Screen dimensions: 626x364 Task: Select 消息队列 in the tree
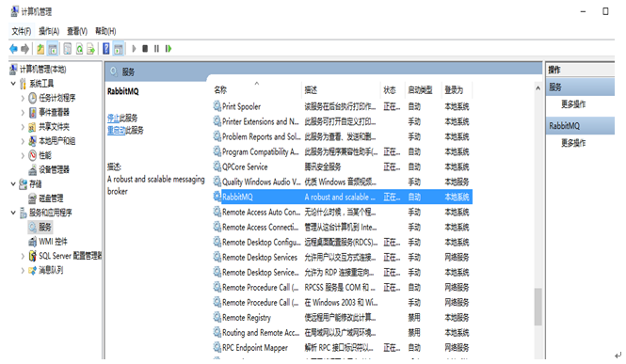pyautogui.click(x=51, y=270)
